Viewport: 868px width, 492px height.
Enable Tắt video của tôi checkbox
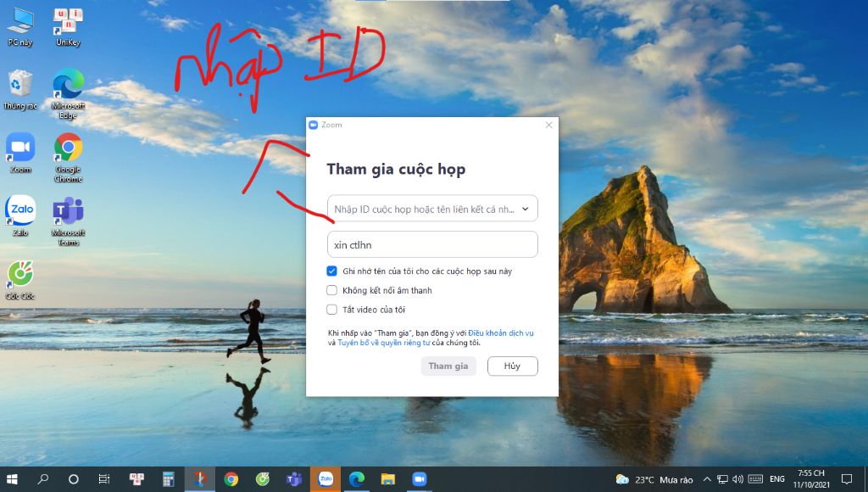(x=331, y=310)
